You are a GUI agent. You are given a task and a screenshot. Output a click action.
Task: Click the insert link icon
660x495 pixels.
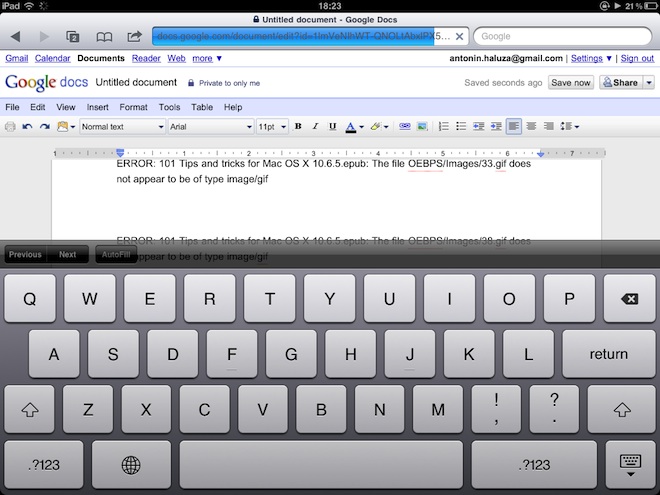[x=405, y=126]
